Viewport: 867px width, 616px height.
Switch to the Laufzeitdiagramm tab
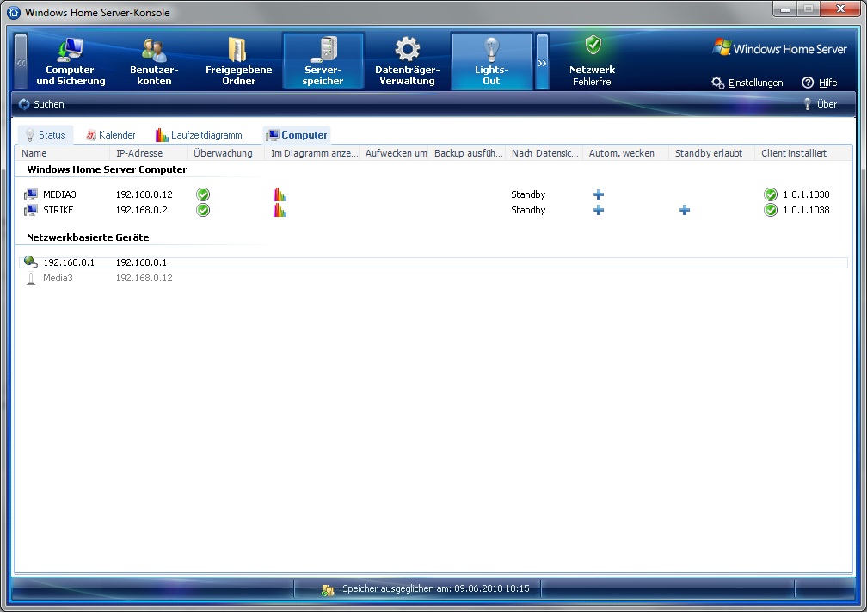(x=199, y=135)
